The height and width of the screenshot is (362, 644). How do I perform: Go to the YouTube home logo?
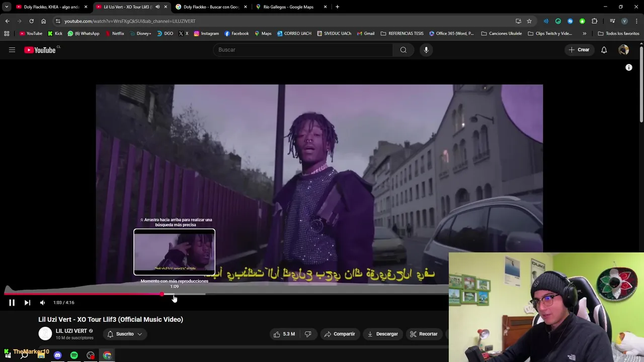(40, 50)
